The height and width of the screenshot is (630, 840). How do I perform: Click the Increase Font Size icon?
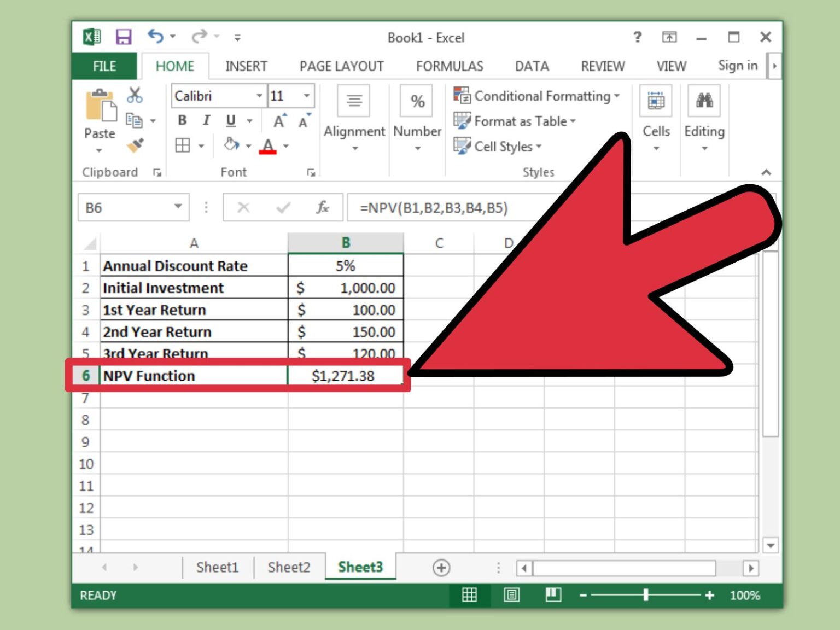click(278, 121)
